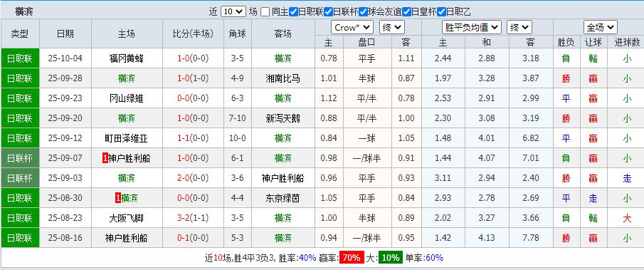
Task: Uncheck the 球会友谊 filter checkbox
Action: (x=363, y=11)
